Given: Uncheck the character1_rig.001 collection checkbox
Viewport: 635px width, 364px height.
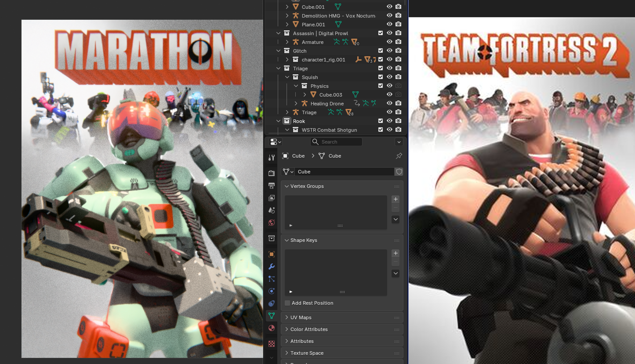Looking at the screenshot, I should point(381,60).
